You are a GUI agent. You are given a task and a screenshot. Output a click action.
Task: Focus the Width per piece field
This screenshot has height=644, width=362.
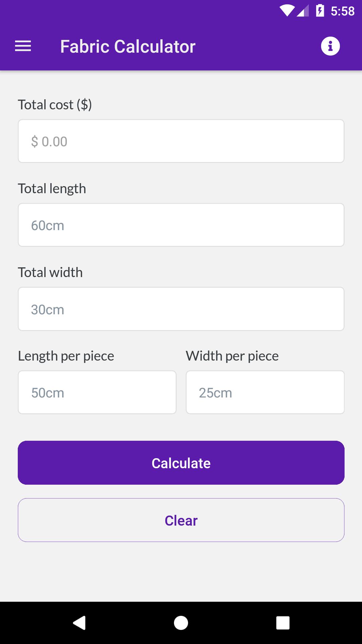click(265, 392)
